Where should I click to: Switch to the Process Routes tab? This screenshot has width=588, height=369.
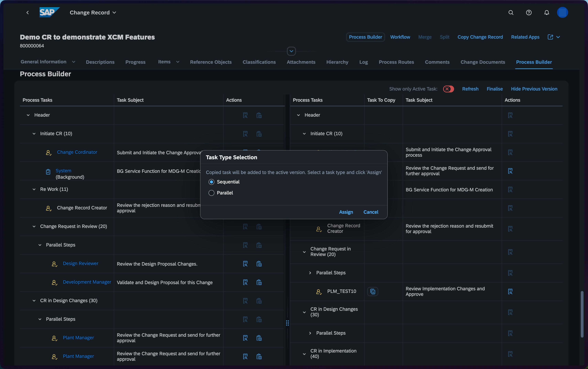click(x=396, y=62)
